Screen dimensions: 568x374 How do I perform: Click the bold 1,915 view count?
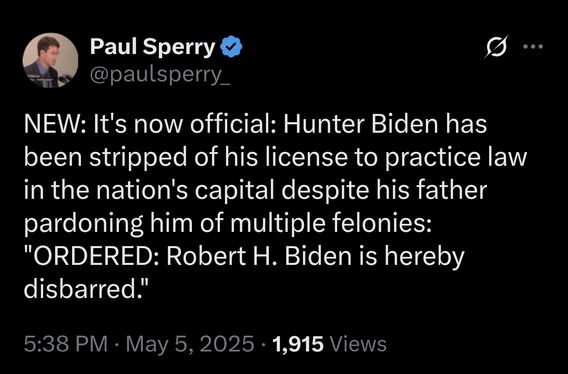[298, 344]
